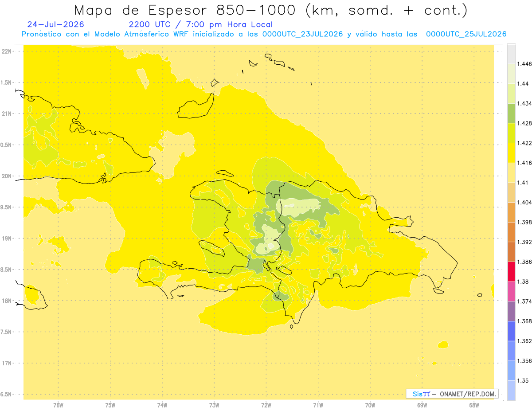Click the legend value '1.422'
Image resolution: width=532 pixels, height=411 pixels.
[x=524, y=143]
